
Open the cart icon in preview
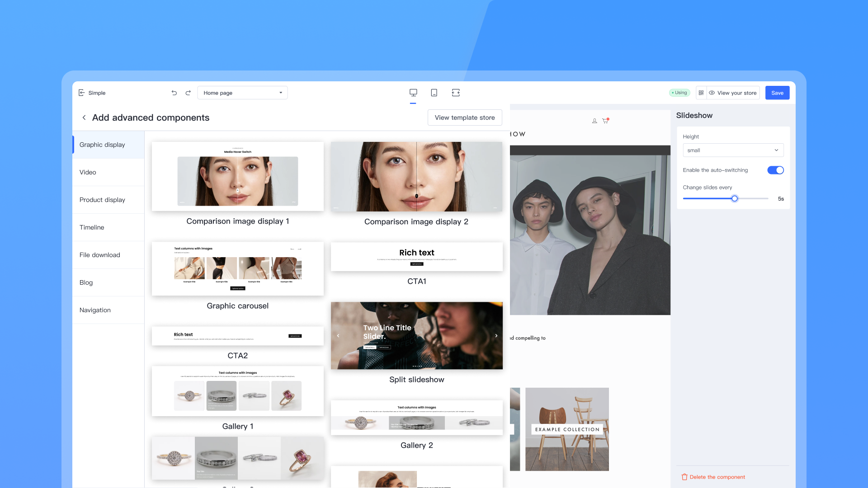[605, 121]
